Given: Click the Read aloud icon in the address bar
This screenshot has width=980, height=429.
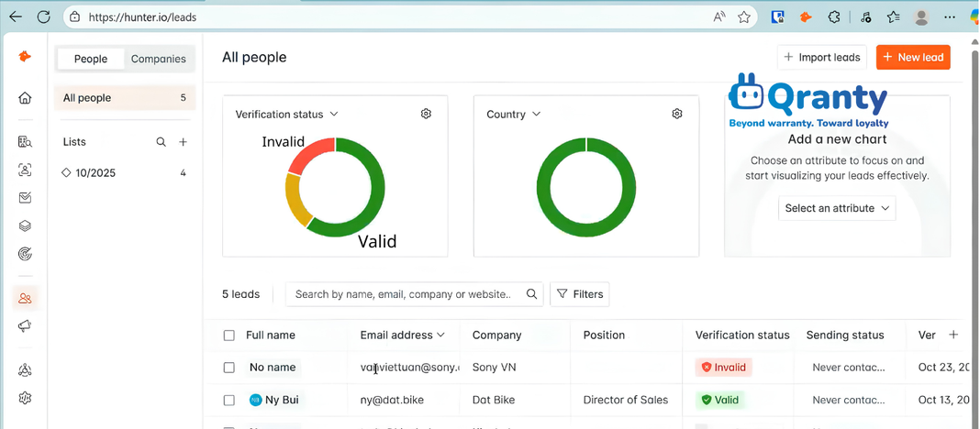Looking at the screenshot, I should point(719,16).
